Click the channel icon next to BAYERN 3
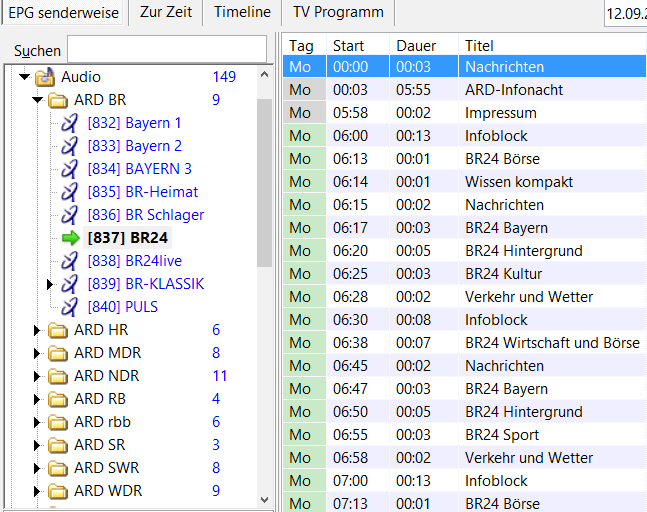Viewport: 647px width, 512px height. (69, 169)
